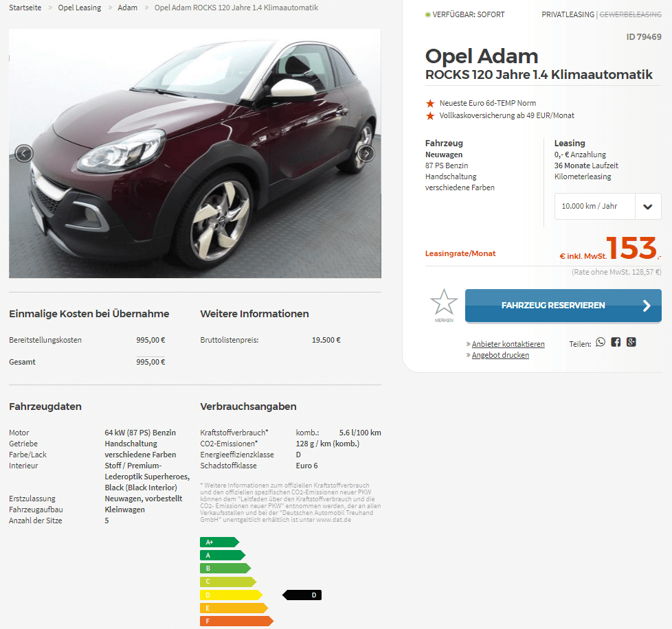Open the Anbieter kontaktieren link
This screenshot has width=672, height=629.
click(x=508, y=344)
